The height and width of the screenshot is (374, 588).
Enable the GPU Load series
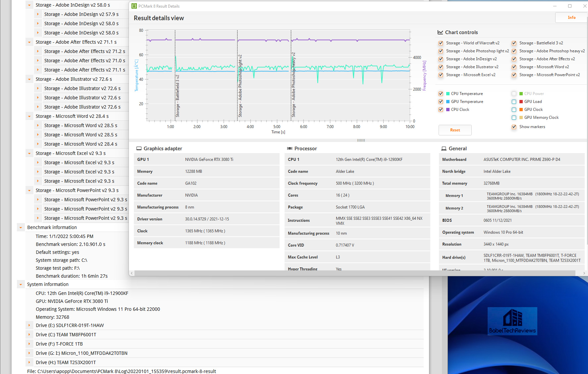coord(514,102)
